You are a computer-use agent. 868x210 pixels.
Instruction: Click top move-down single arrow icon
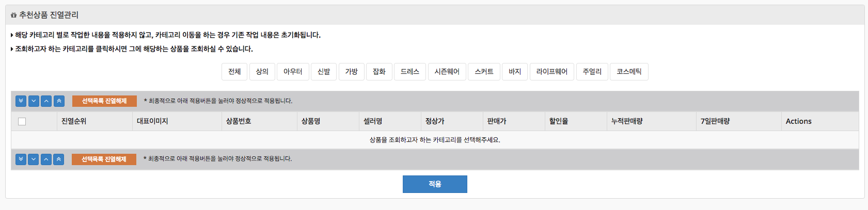click(34, 101)
